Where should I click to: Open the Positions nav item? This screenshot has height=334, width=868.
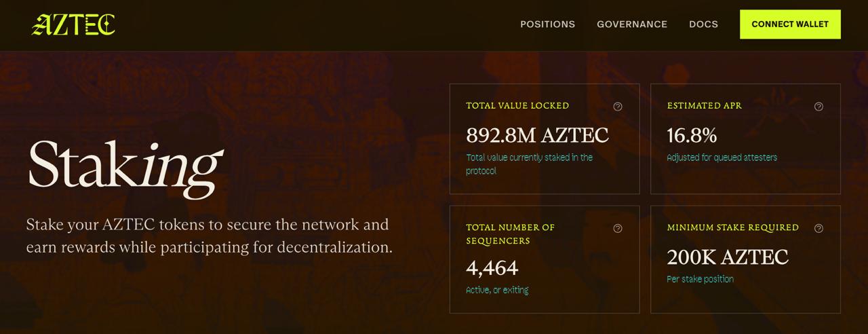pos(547,24)
